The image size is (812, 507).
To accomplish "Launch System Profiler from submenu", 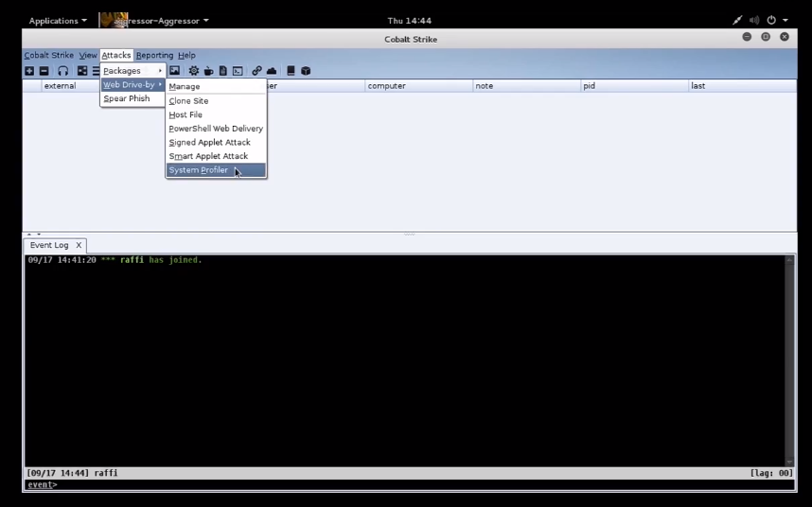I will [216, 170].
